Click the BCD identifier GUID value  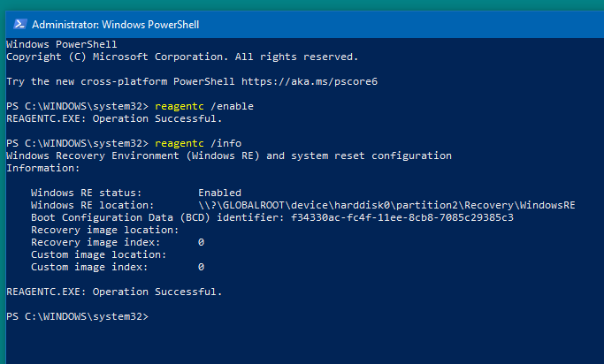point(402,217)
